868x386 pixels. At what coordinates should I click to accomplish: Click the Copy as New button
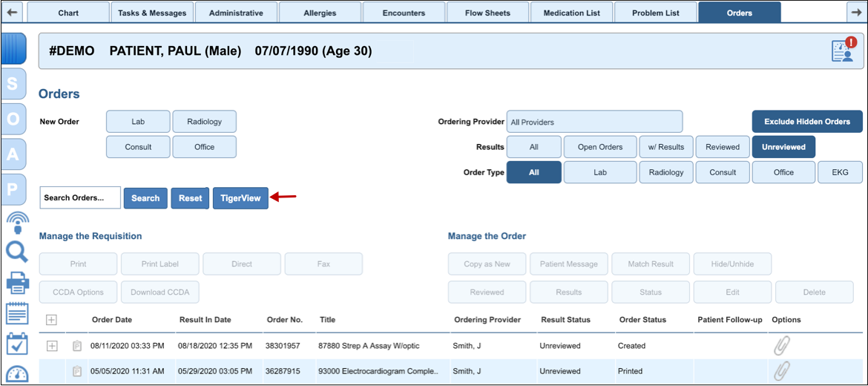pyautogui.click(x=487, y=264)
